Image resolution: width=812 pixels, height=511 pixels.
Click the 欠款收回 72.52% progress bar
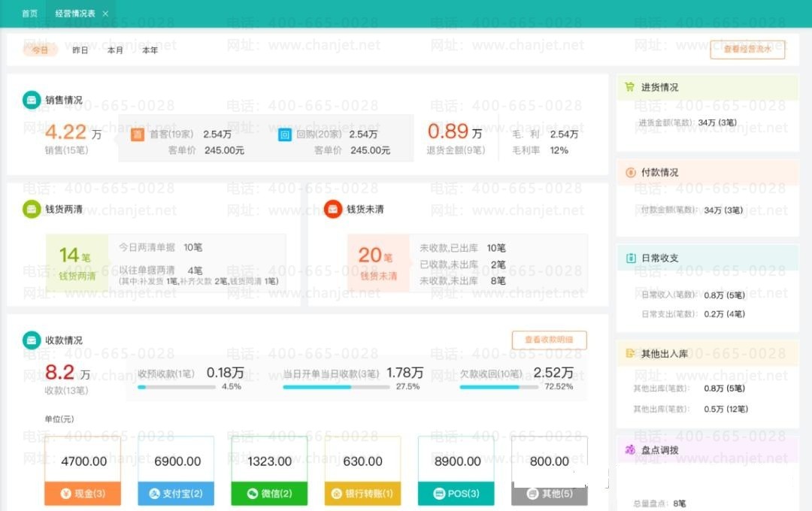[498, 387]
